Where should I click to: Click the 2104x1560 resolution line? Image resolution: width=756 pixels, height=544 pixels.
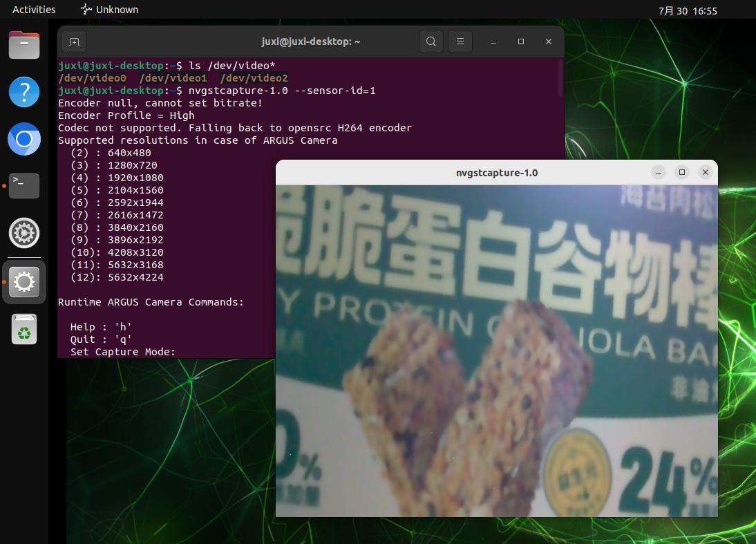[x=117, y=191]
